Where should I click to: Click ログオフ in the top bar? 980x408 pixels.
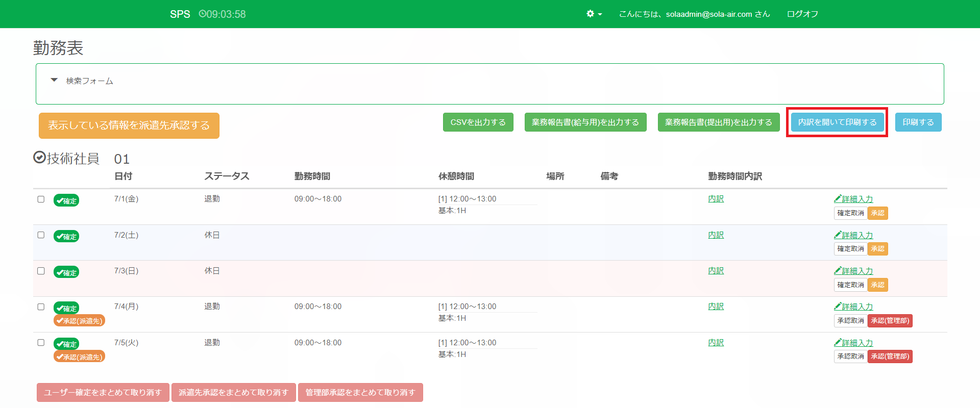click(802, 14)
